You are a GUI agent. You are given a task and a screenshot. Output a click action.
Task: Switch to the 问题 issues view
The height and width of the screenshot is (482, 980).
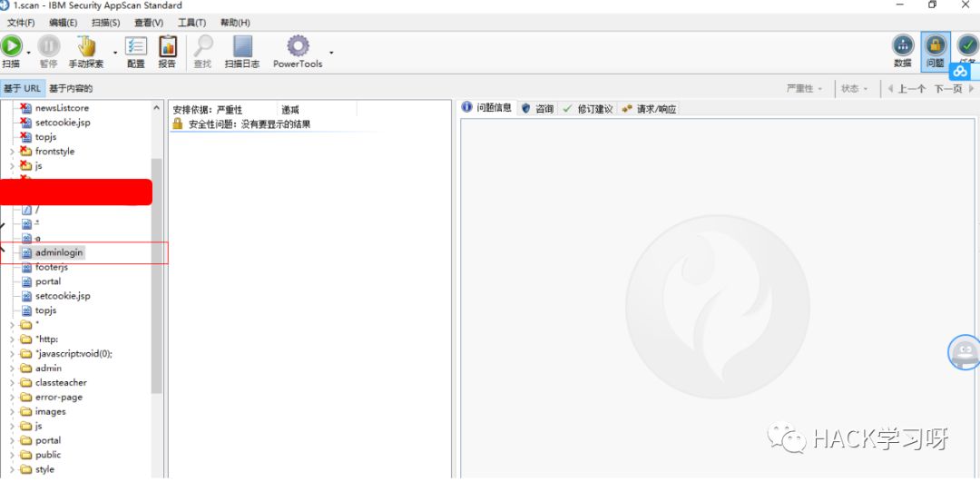coord(935,51)
